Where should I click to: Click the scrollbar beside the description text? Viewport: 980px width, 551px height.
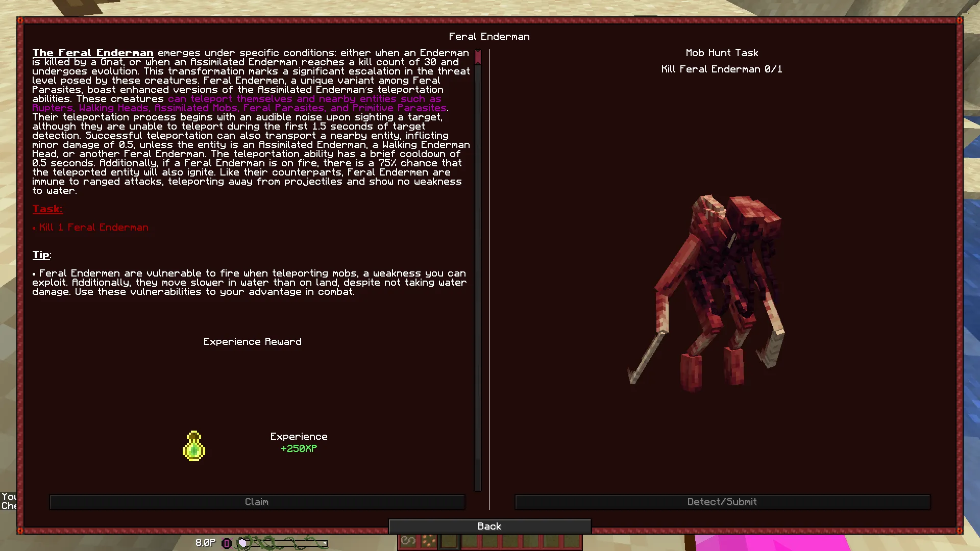(x=477, y=56)
